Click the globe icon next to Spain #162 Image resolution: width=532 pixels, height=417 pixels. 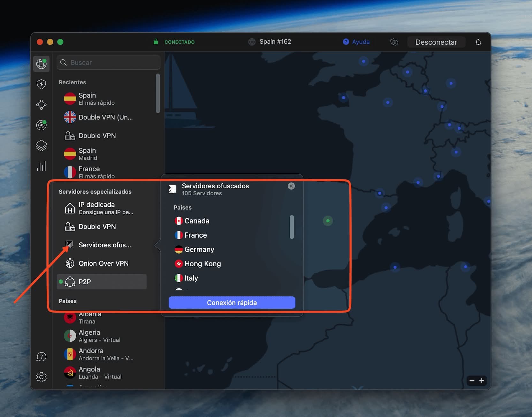coord(252,42)
